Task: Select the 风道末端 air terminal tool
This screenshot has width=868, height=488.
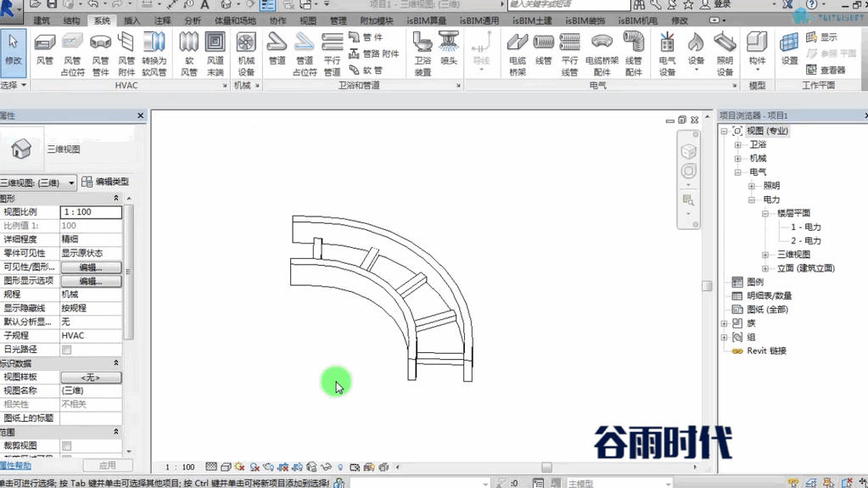Action: (215, 54)
